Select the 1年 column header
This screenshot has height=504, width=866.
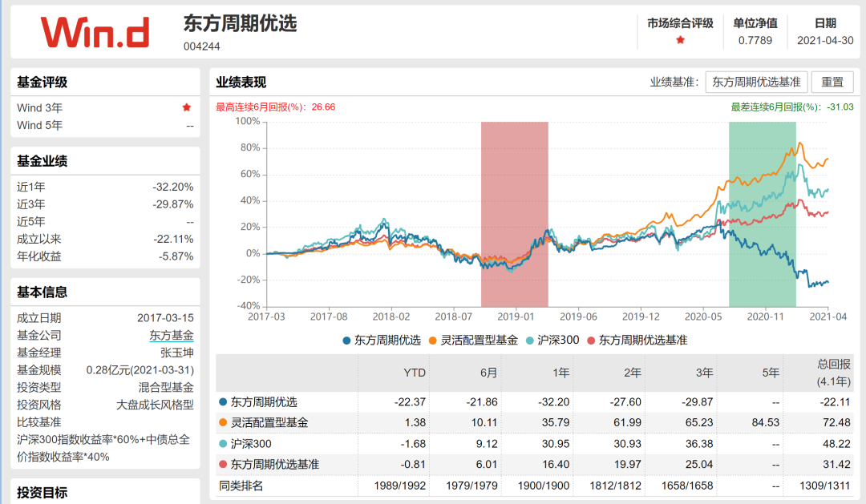[x=561, y=373]
